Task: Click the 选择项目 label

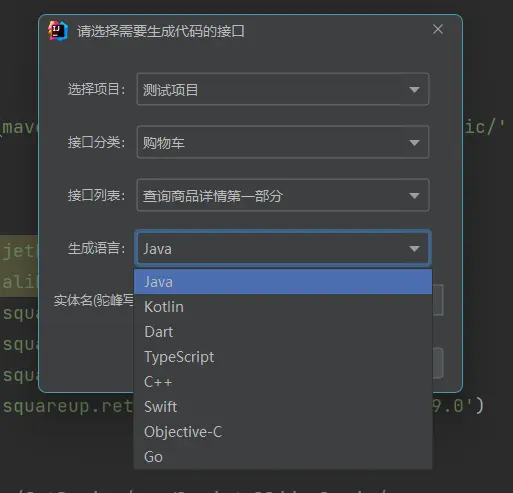Action: [96, 89]
